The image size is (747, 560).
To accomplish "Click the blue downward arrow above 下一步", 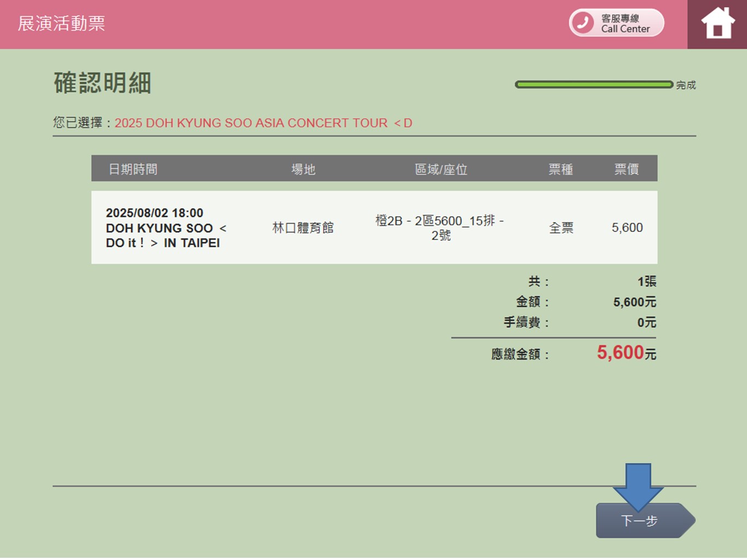I will (638, 485).
